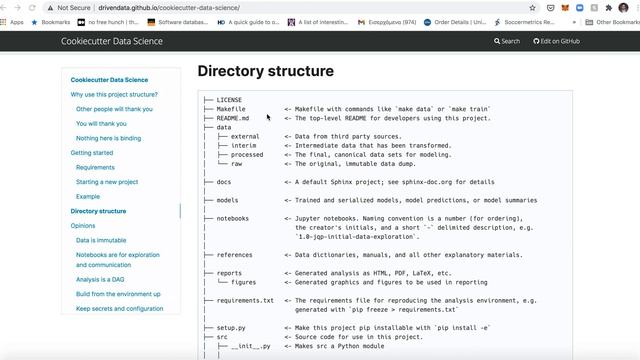Go to 'Build from the environment up'
Screen dimensions: 640x360
click(x=118, y=294)
